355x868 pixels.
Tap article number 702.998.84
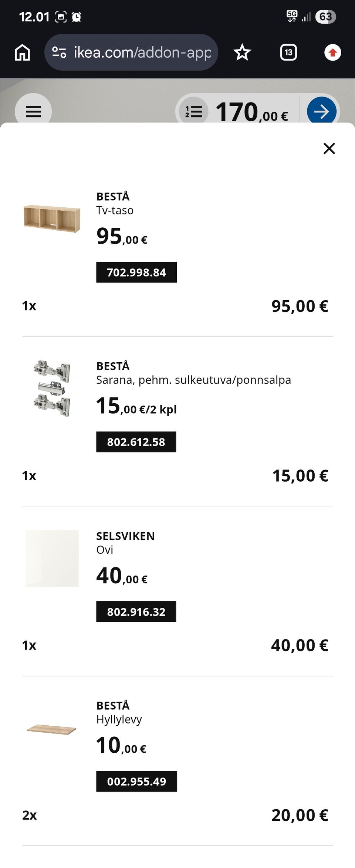pyautogui.click(x=136, y=272)
